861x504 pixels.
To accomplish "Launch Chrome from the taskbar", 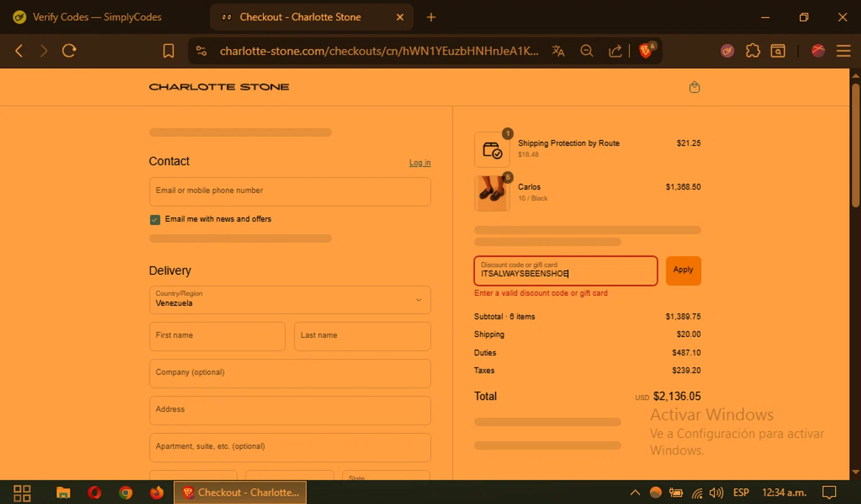I will pyautogui.click(x=126, y=493).
